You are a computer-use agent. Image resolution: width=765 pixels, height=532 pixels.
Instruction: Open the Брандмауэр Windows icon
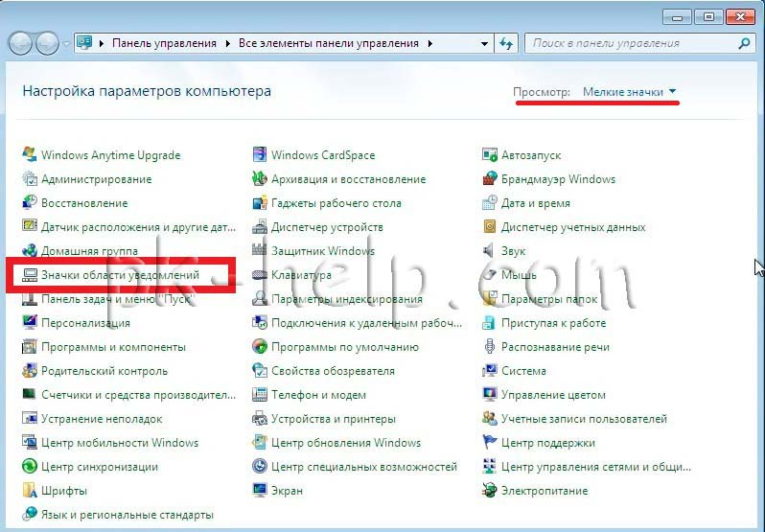point(489,178)
